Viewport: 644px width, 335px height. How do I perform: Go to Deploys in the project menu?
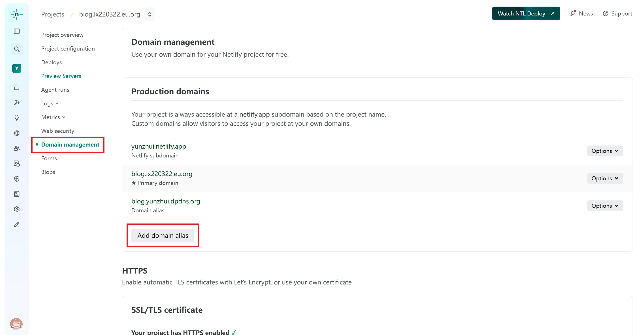pos(51,62)
